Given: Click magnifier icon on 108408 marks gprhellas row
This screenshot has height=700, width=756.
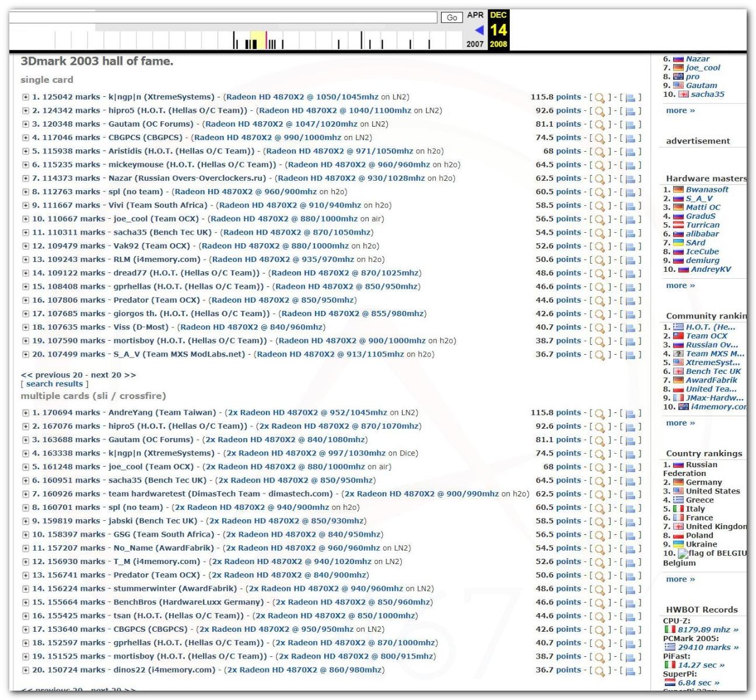Looking at the screenshot, I should (599, 287).
